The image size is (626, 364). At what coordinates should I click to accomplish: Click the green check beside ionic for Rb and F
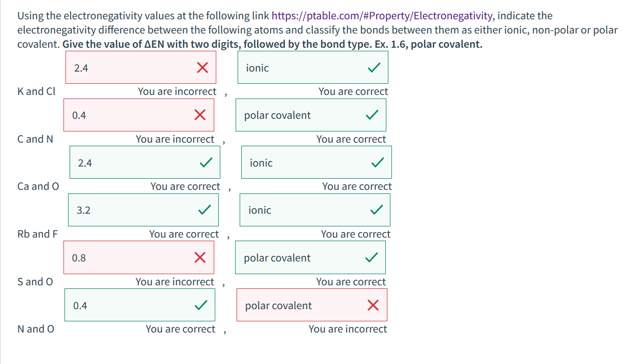click(376, 210)
